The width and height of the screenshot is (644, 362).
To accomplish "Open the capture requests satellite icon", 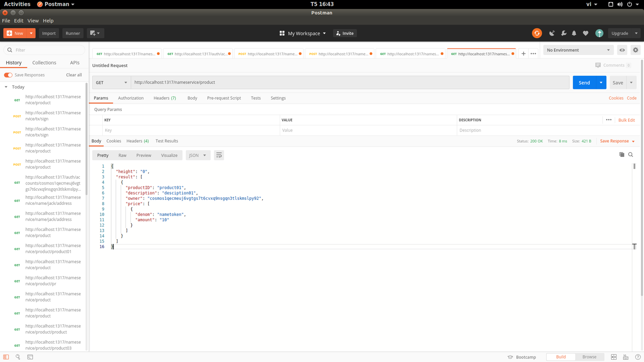I will (552, 33).
